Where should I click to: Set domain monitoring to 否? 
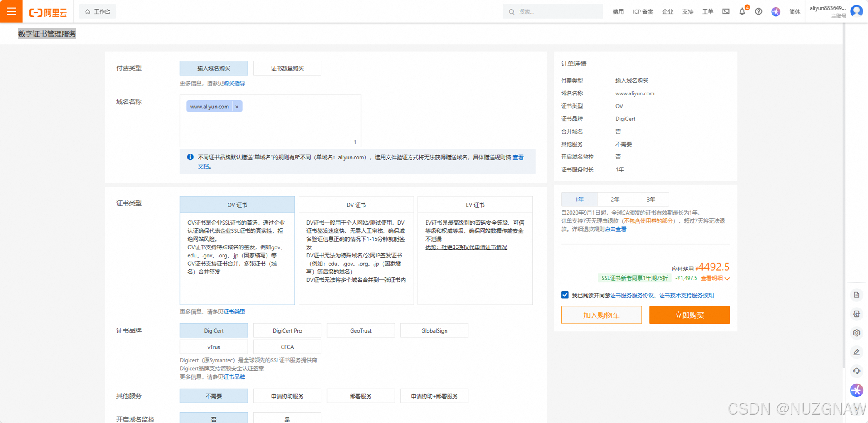tap(213, 418)
